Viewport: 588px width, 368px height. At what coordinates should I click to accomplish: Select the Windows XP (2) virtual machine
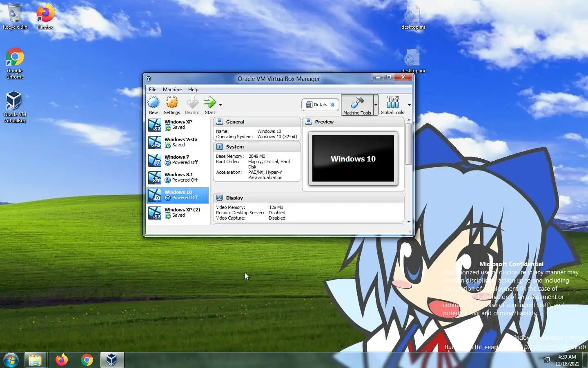tap(178, 213)
